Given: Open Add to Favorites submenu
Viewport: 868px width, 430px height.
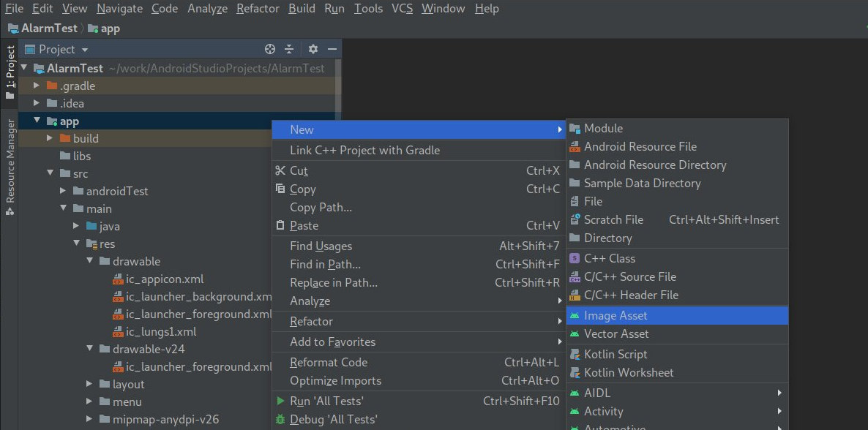Looking at the screenshot, I should [x=419, y=342].
